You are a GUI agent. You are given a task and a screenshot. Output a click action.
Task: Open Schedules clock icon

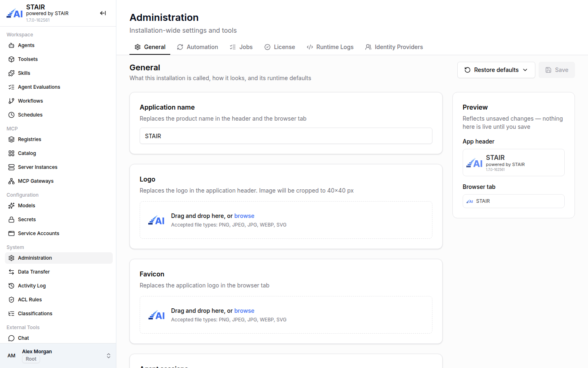tap(11, 115)
